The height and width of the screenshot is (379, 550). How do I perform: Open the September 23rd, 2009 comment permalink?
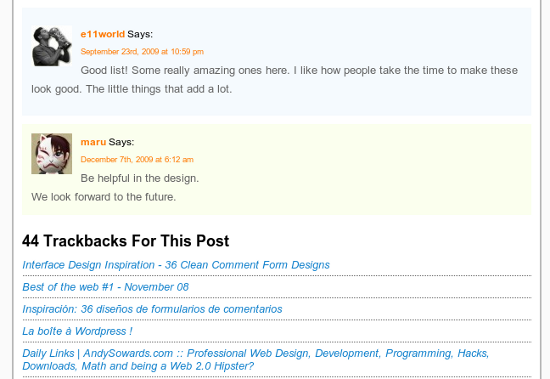(x=142, y=52)
